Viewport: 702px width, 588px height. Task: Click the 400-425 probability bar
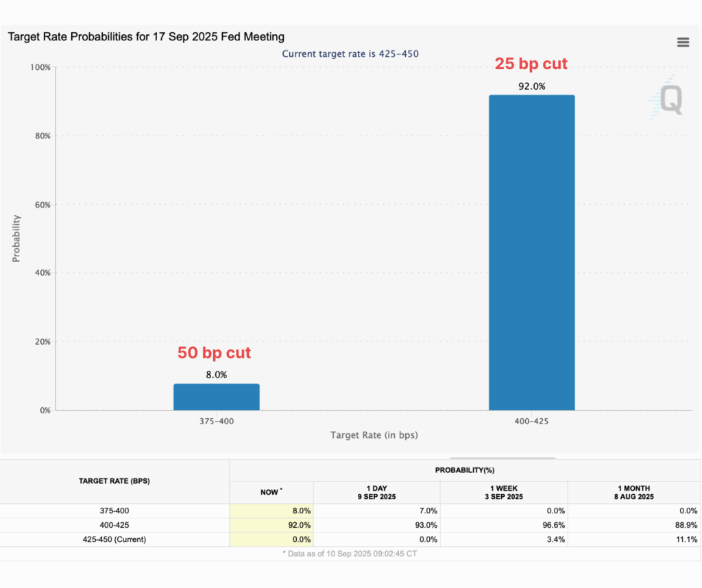[531, 252]
